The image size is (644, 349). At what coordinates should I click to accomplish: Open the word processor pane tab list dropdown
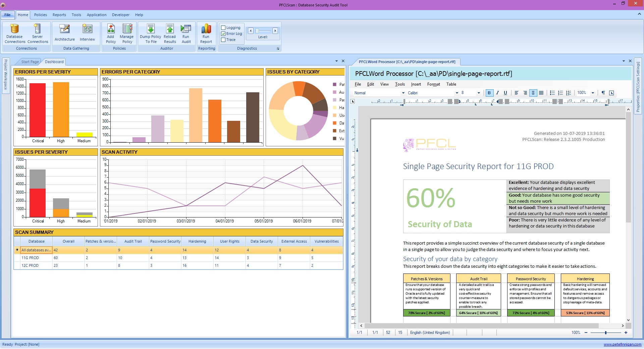tap(624, 61)
